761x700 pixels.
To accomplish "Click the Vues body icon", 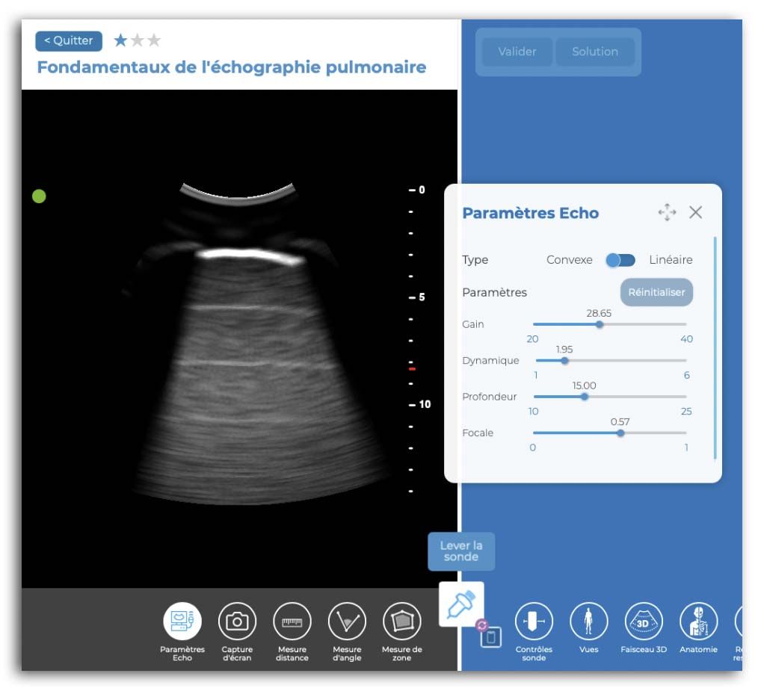I will (588, 622).
